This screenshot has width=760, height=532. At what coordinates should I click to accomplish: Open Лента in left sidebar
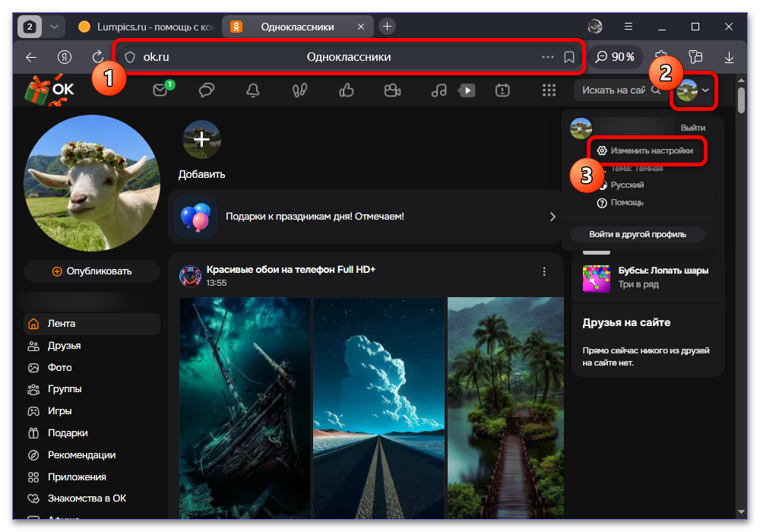pos(92,324)
